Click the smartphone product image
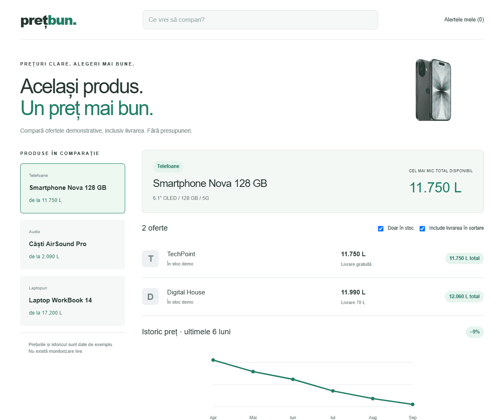Viewport: 504px width, 420px height. pos(433,90)
